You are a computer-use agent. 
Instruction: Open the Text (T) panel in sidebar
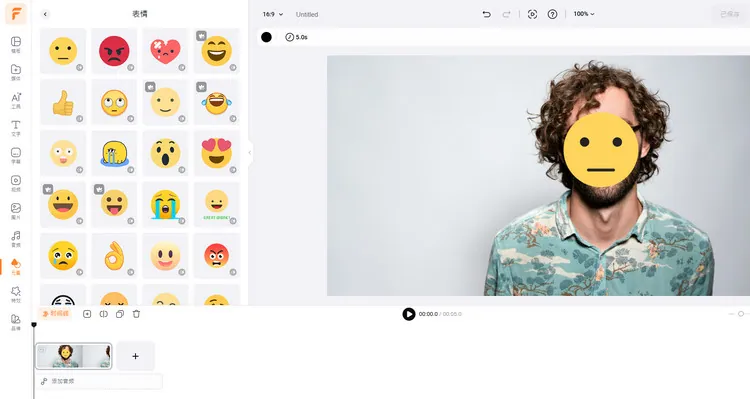click(x=16, y=128)
